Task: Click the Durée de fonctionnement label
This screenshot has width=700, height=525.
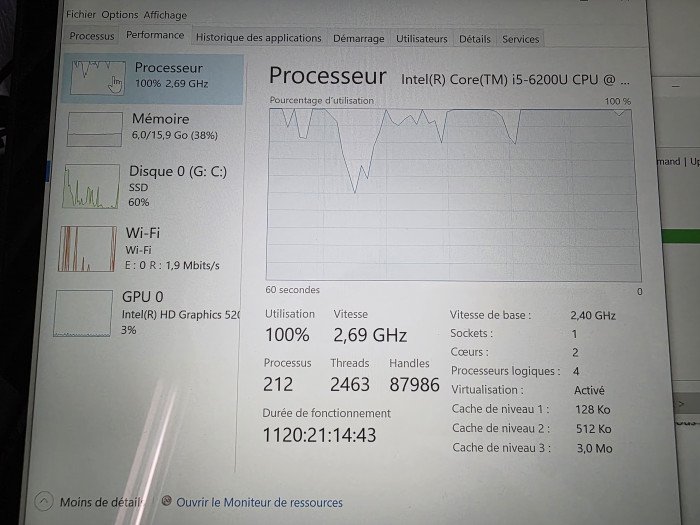Action: coord(326,413)
